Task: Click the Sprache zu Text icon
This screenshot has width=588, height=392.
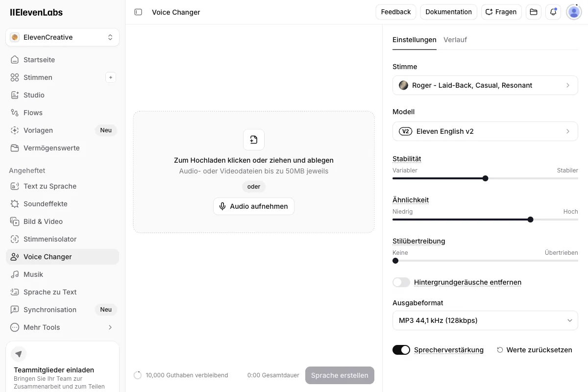Action: [x=15, y=292]
